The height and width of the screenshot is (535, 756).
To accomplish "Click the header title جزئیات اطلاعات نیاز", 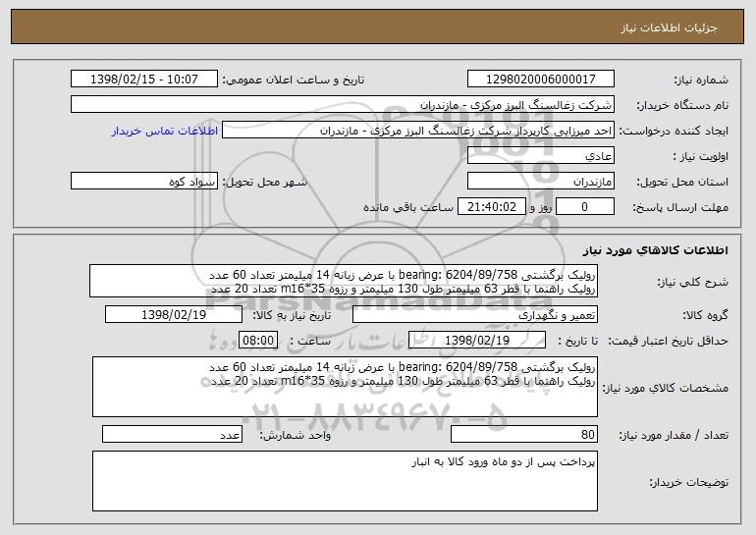I will (x=669, y=27).
